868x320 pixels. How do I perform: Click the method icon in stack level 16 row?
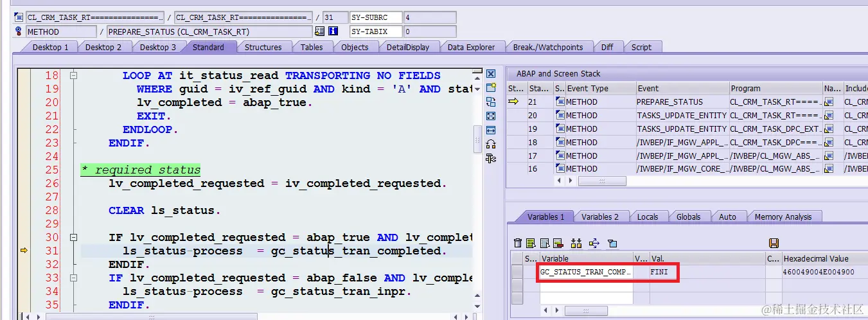coord(560,169)
